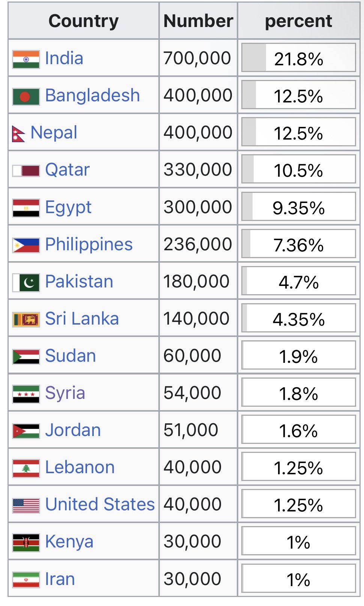Click India's 21.8% percentage bar
364x606 pixels.
(299, 57)
